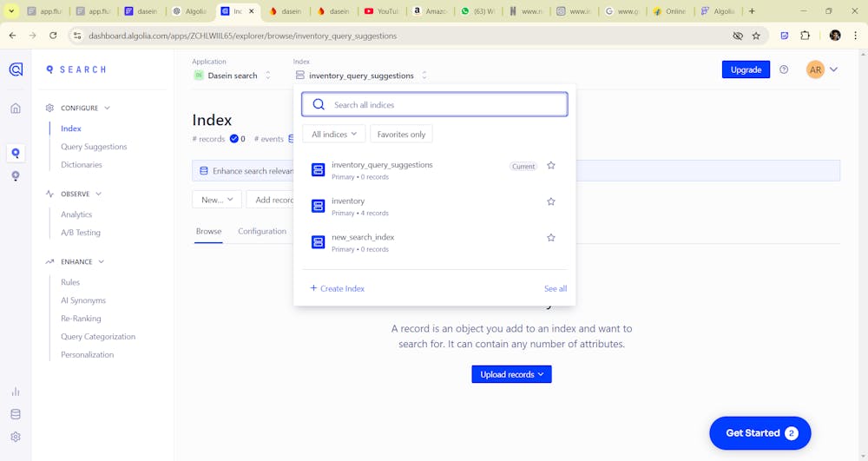Click Create Index link
The image size is (868, 461).
(337, 288)
